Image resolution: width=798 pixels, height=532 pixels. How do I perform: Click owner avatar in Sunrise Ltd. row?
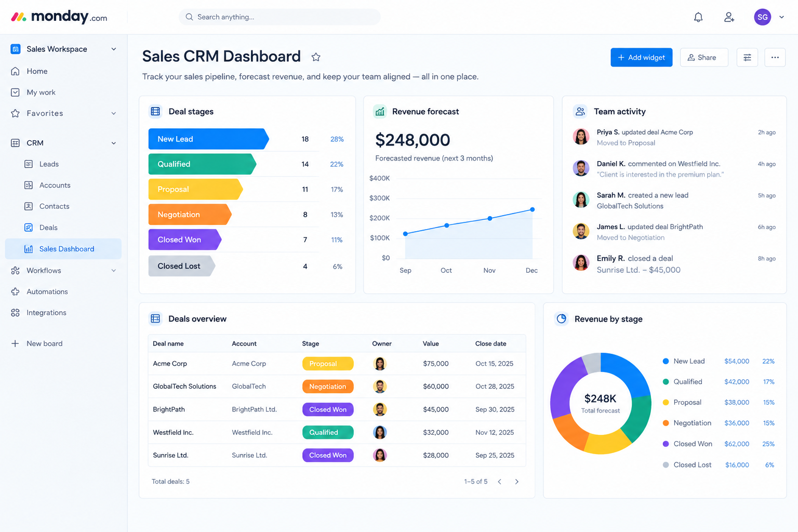coord(380,455)
